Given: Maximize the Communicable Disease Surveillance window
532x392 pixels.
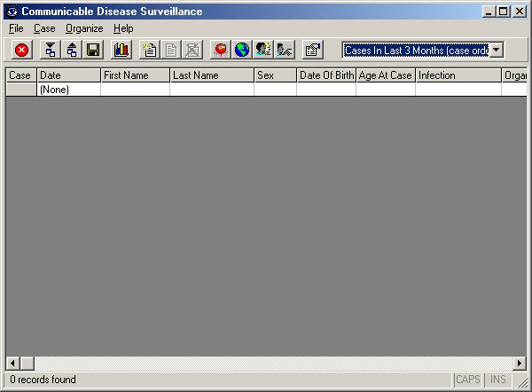Looking at the screenshot, I should (x=503, y=12).
